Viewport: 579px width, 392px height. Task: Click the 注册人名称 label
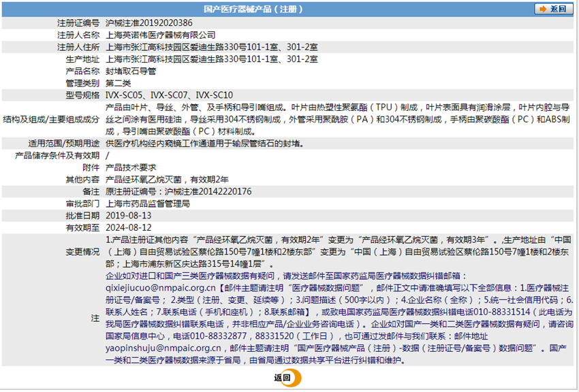click(x=78, y=35)
